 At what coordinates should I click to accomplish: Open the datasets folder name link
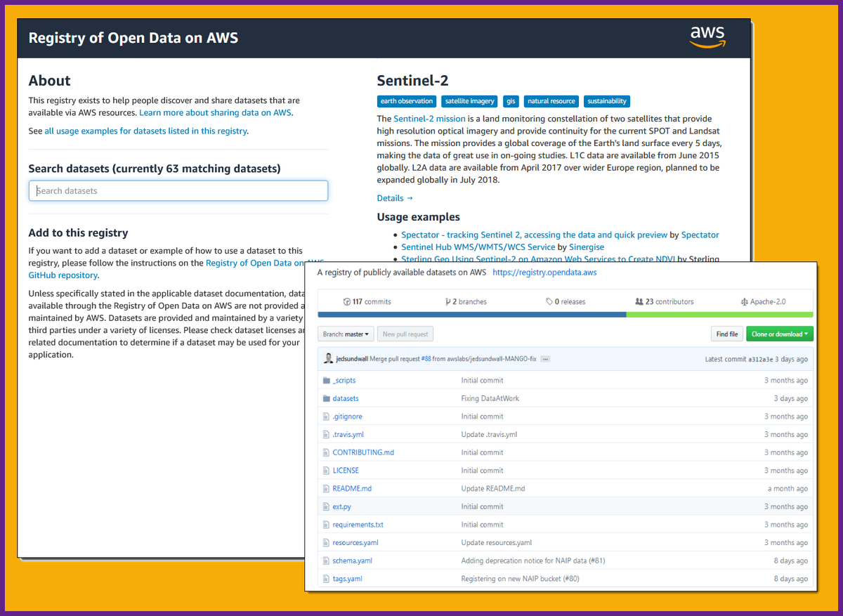346,398
